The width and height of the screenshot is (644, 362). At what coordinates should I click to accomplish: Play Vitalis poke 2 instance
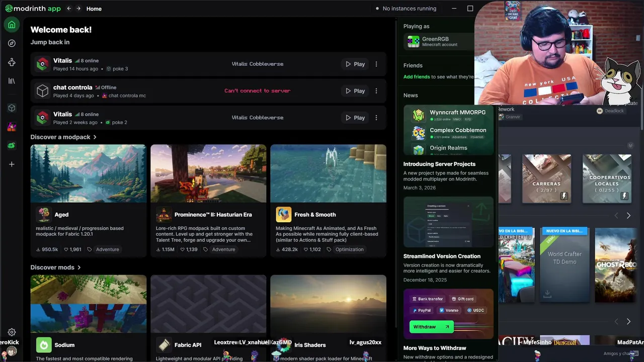tap(355, 118)
